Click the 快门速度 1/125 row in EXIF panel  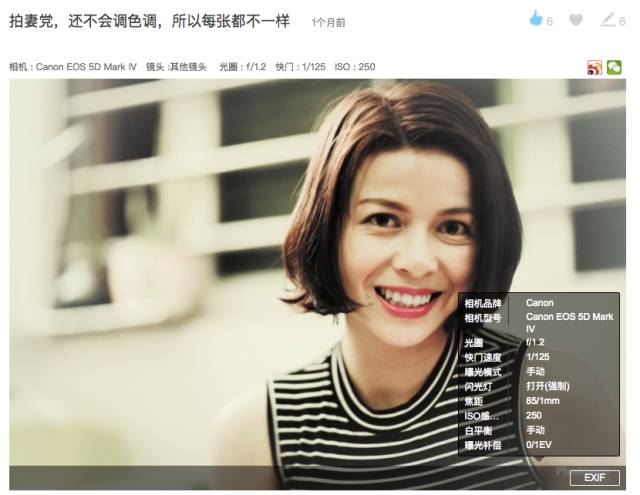[539, 357]
